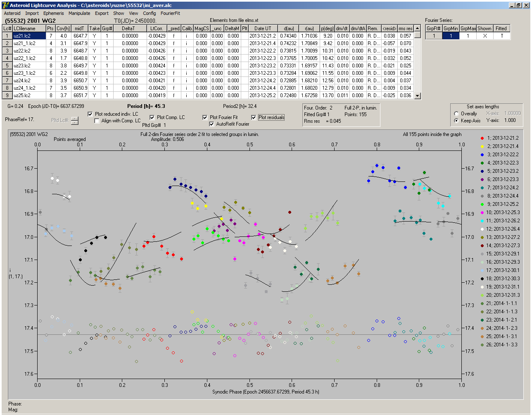This screenshot has width=532, height=415.
Task: Toggle AutoRefit Fourier checkbox
Action: coord(212,124)
